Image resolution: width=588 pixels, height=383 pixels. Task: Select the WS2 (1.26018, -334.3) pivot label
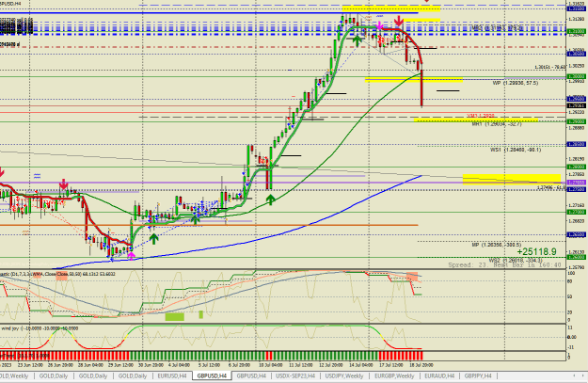point(516,261)
